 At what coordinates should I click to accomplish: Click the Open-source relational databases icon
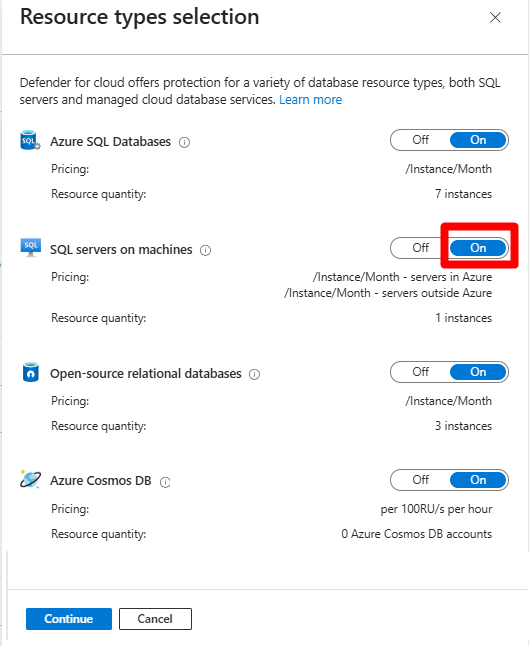click(x=30, y=372)
